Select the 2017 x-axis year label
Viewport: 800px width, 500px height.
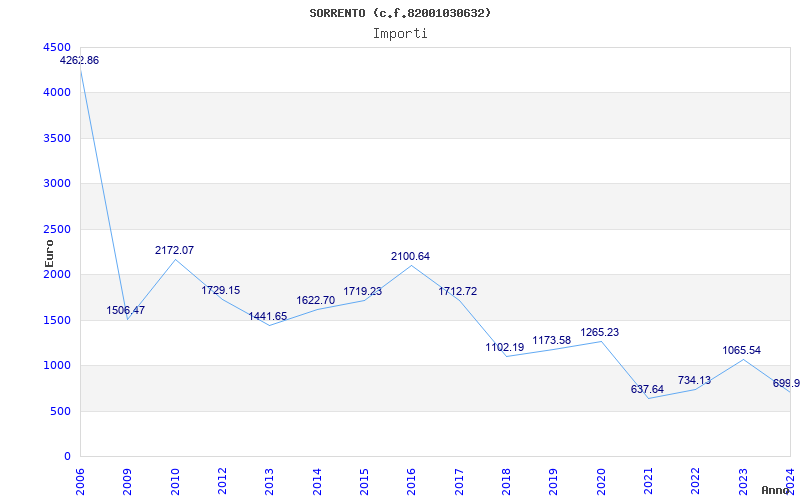coord(459,481)
